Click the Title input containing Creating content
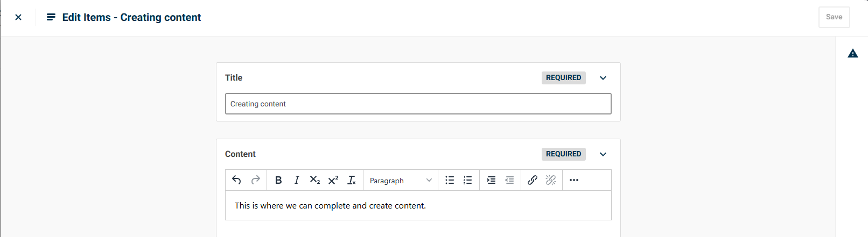 coord(418,104)
